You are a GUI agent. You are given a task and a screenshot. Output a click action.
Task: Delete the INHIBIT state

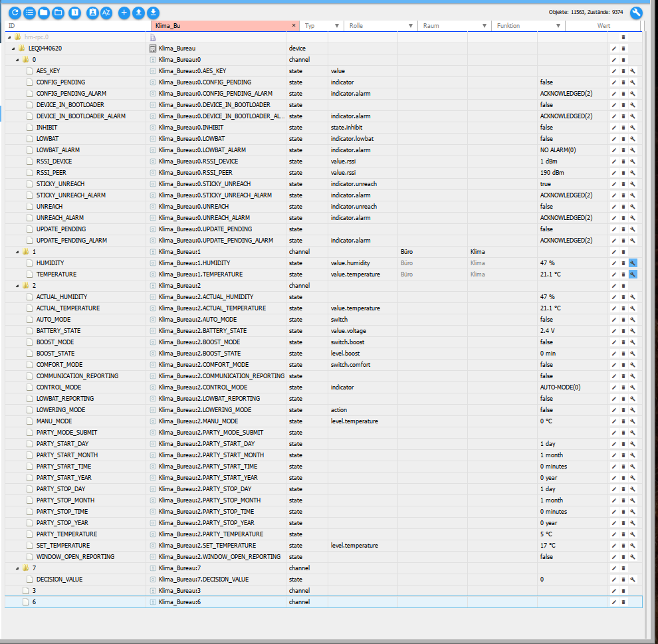(623, 128)
